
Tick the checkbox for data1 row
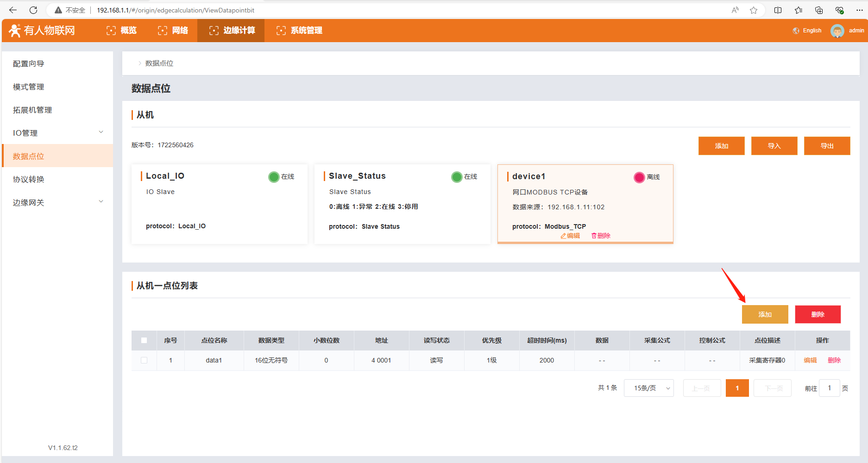coord(144,360)
